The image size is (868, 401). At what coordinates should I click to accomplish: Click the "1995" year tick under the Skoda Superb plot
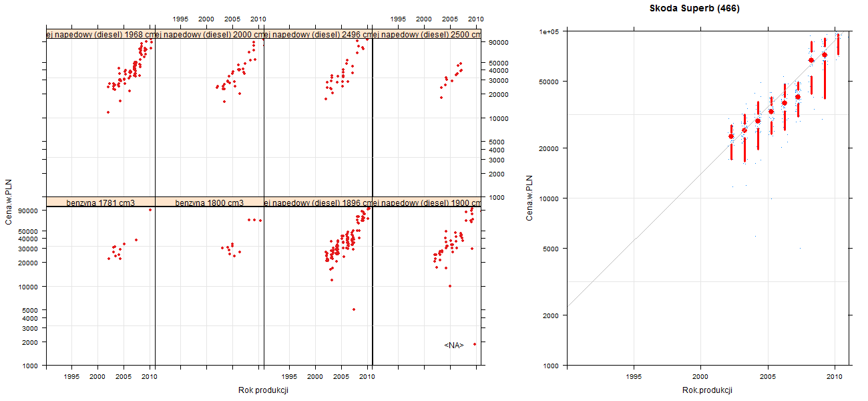[x=634, y=378]
